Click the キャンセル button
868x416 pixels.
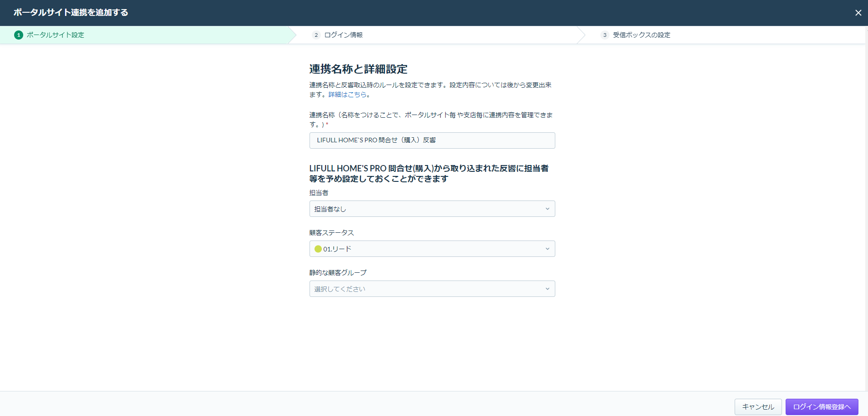758,407
